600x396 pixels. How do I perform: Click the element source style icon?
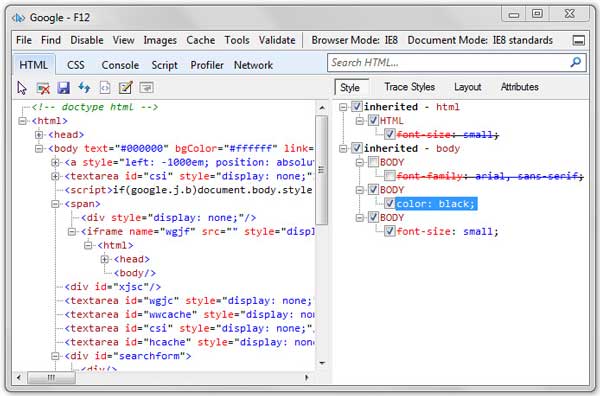pyautogui.click(x=105, y=88)
